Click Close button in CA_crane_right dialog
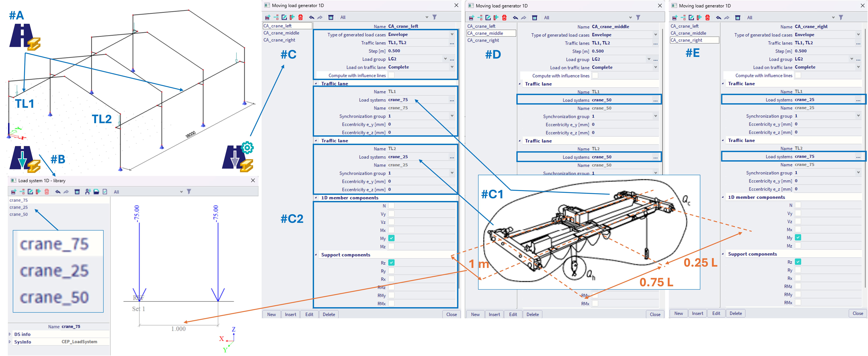Screen dimensions: 868x356 [x=858, y=313]
